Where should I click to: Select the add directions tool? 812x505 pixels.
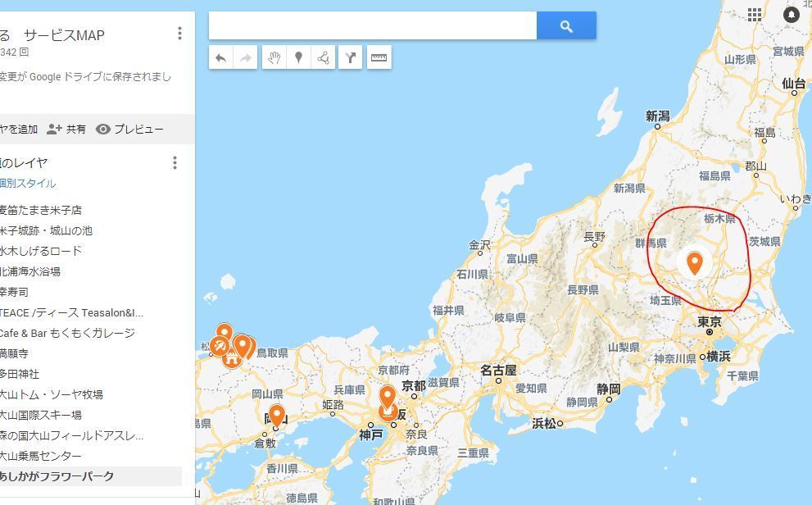[x=351, y=57]
